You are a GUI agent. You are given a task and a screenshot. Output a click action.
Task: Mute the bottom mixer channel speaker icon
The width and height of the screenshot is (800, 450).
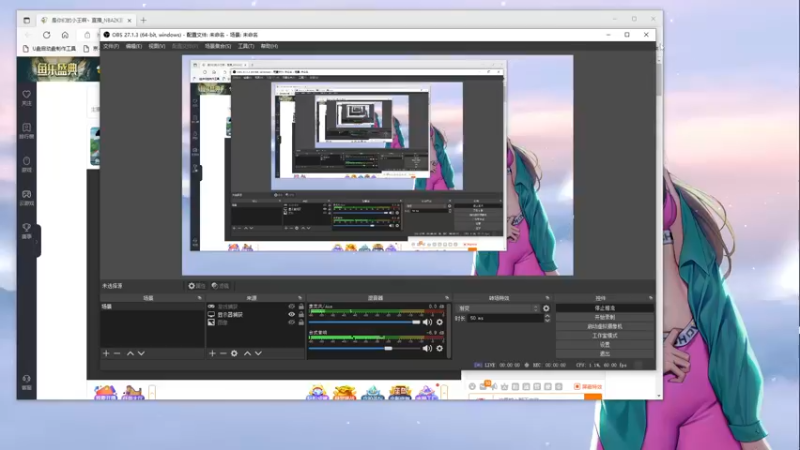click(x=427, y=348)
